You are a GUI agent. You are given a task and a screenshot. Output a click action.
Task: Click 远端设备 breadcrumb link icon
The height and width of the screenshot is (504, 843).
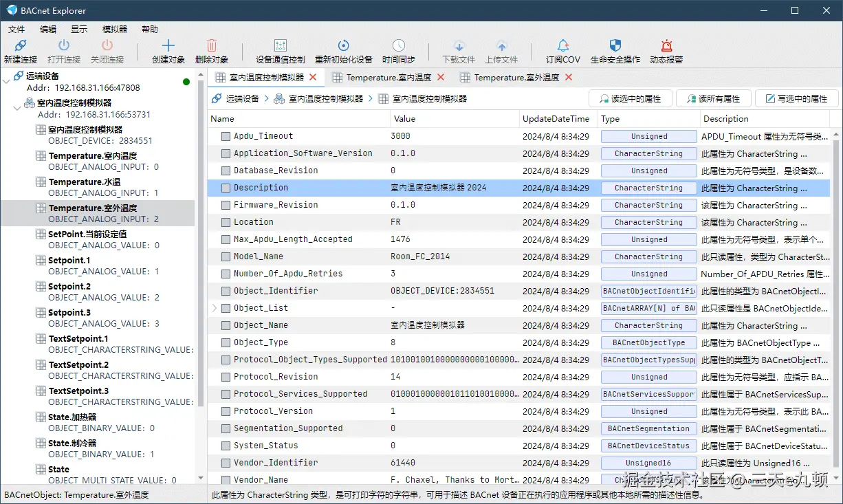click(217, 98)
